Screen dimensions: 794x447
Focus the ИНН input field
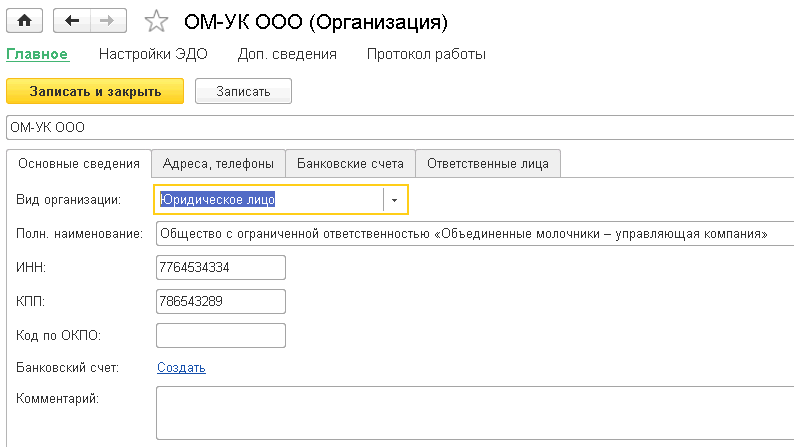pos(221,267)
